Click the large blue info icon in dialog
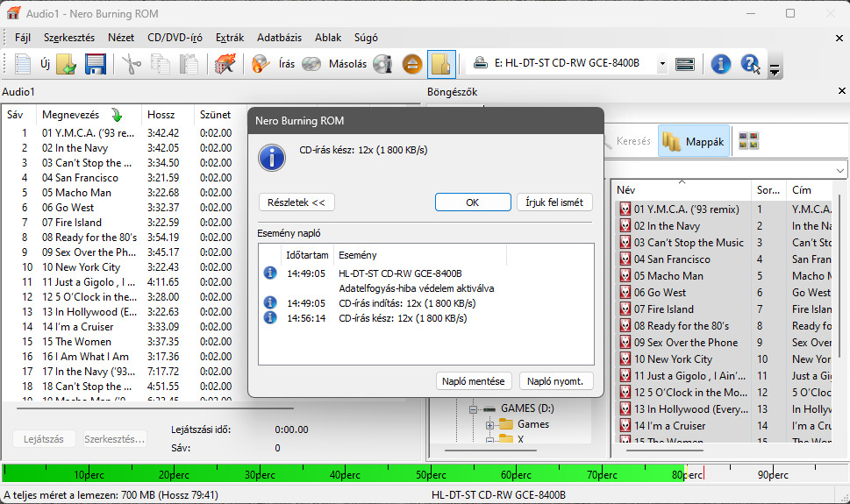The height and width of the screenshot is (504, 850). click(x=272, y=158)
